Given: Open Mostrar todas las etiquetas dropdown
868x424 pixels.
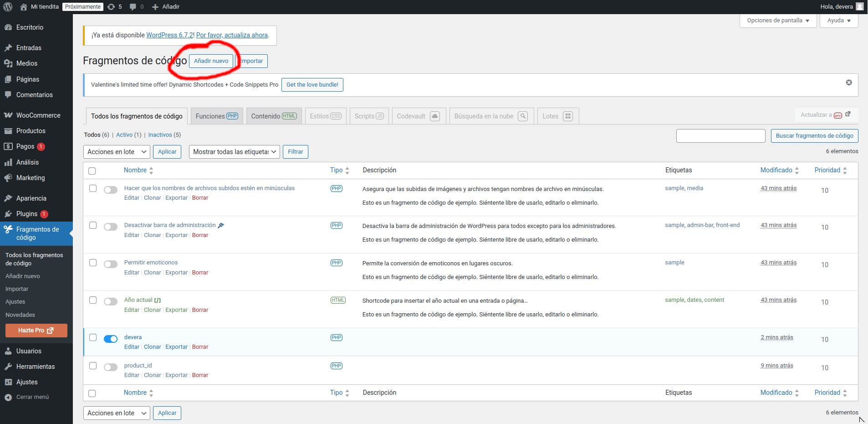Looking at the screenshot, I should (235, 152).
